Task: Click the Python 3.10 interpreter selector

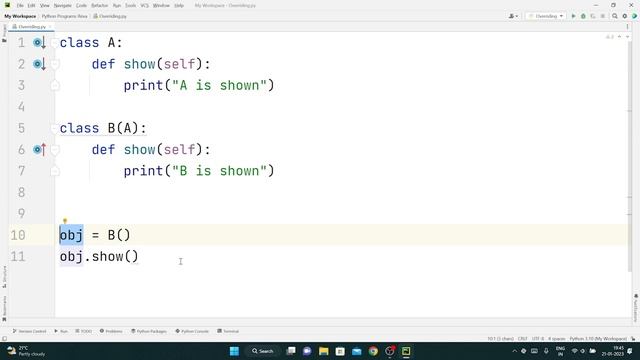Action: 598,339
